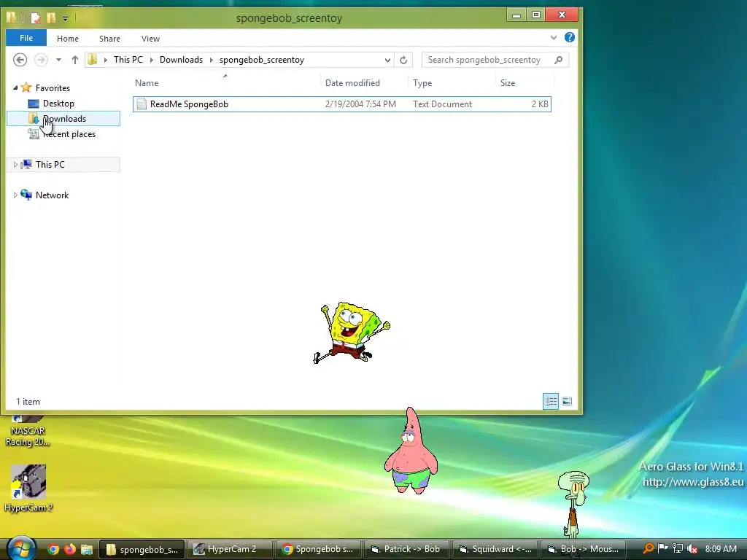Expand the Network tree node
The width and height of the screenshot is (747, 560).
[x=15, y=195]
